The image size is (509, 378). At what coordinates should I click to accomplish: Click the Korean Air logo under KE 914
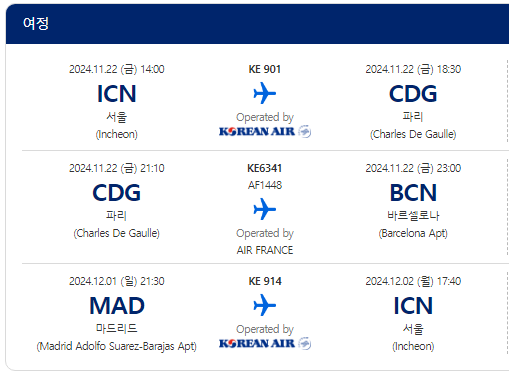257,343
